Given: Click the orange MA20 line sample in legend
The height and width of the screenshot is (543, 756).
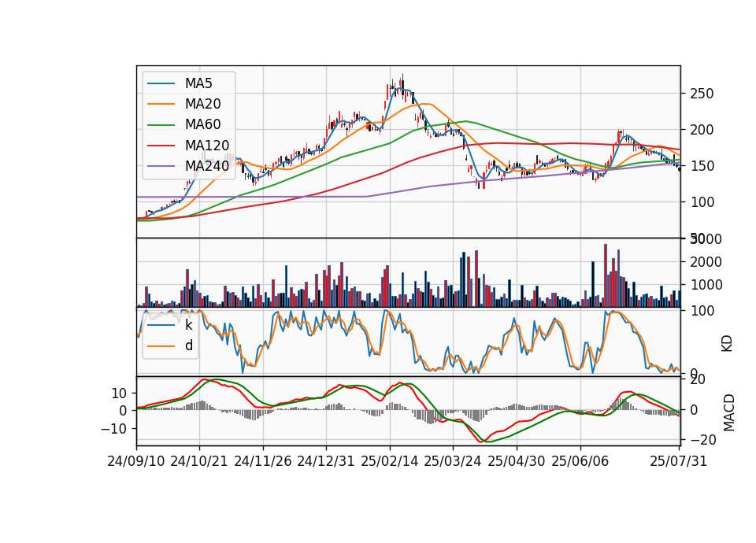Looking at the screenshot, I should pyautogui.click(x=161, y=104).
